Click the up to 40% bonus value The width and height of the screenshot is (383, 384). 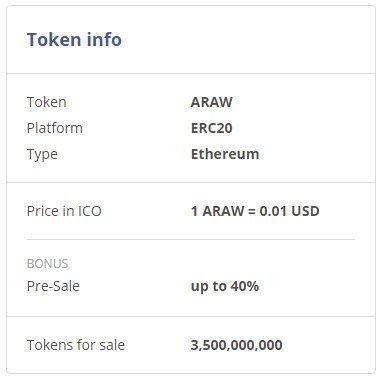click(x=225, y=286)
